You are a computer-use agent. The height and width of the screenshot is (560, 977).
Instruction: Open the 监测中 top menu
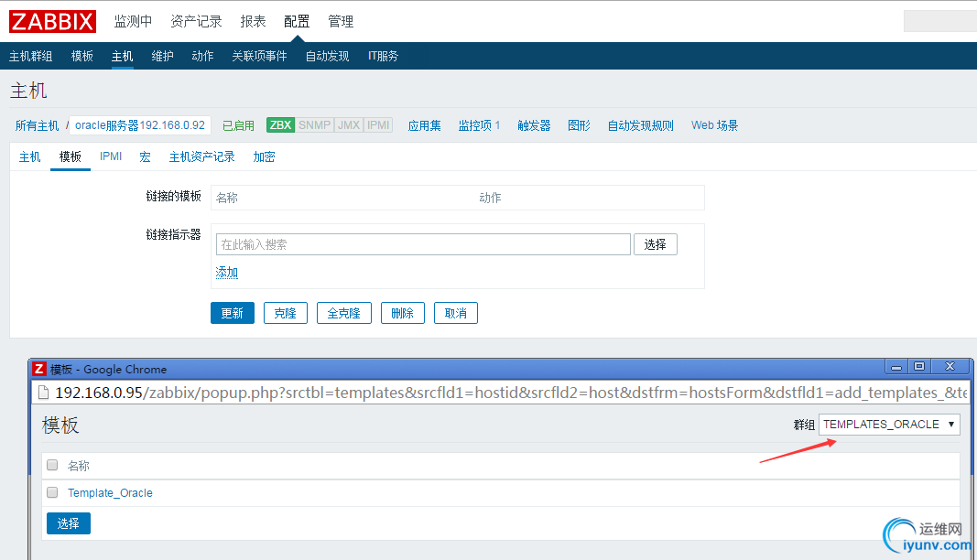coord(133,21)
